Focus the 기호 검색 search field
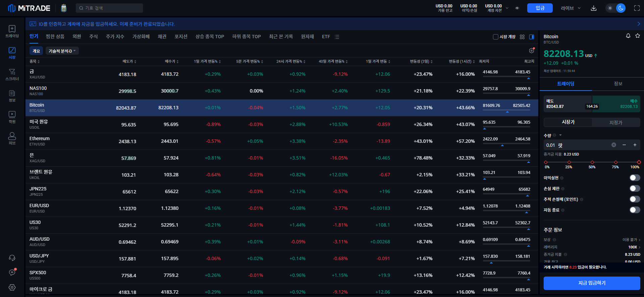This screenshot has height=297, width=644. pos(109,8)
